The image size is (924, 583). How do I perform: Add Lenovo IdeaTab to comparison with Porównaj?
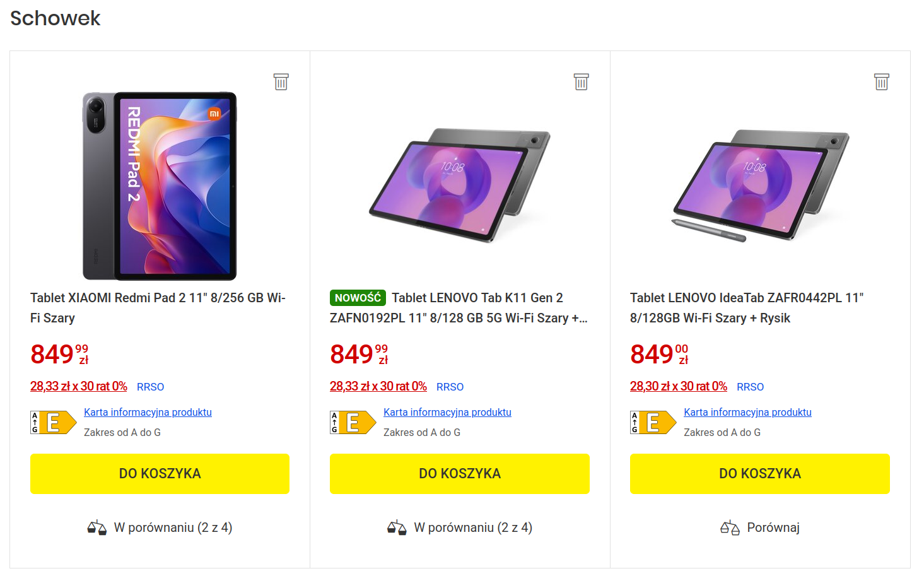773,527
